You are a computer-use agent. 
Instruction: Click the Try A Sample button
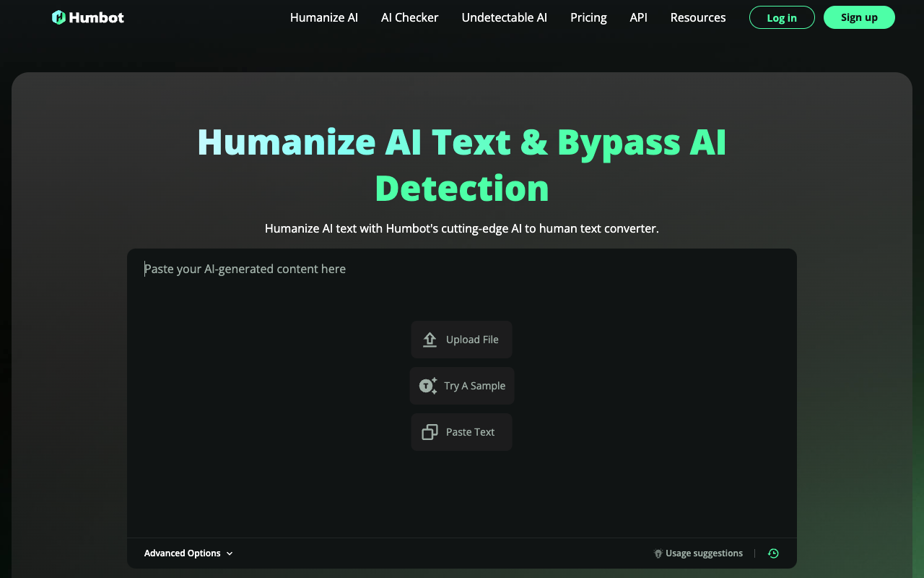coord(462,386)
